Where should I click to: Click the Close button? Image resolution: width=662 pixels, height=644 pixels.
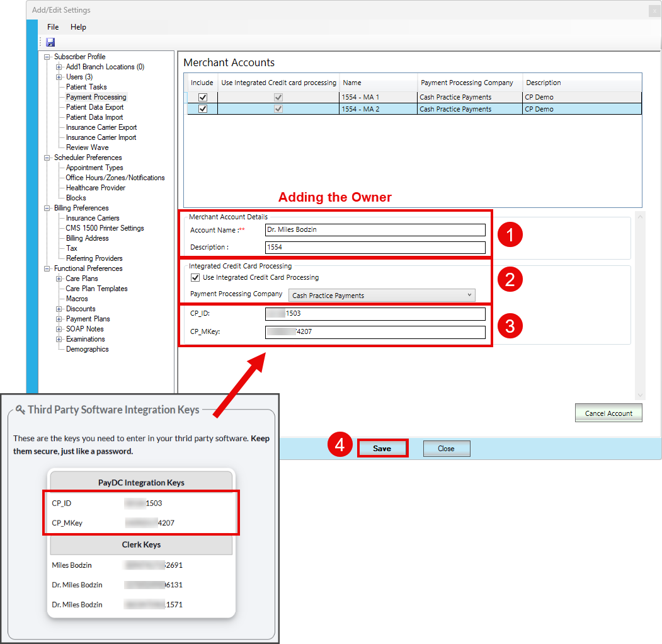446,449
